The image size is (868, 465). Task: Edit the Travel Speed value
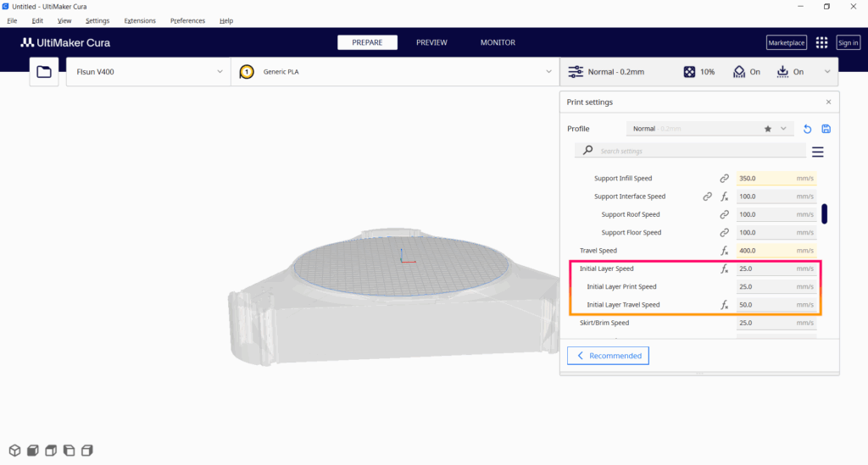(776, 251)
